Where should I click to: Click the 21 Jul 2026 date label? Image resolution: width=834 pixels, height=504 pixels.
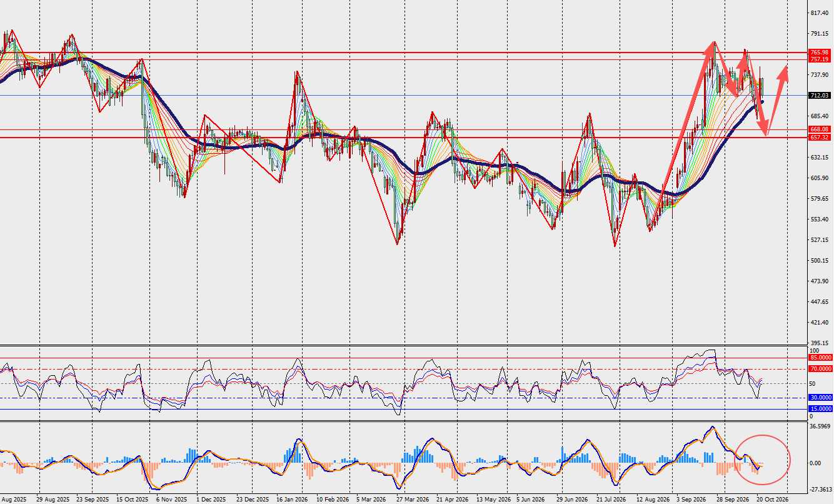[x=611, y=500]
